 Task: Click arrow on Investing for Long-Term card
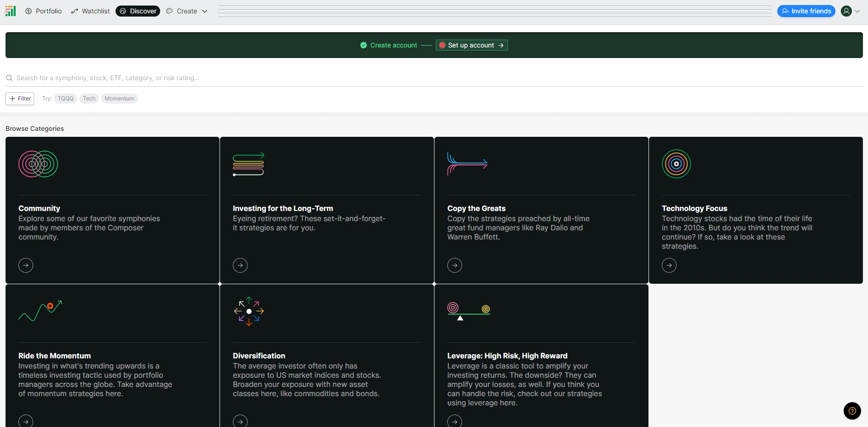click(x=240, y=265)
